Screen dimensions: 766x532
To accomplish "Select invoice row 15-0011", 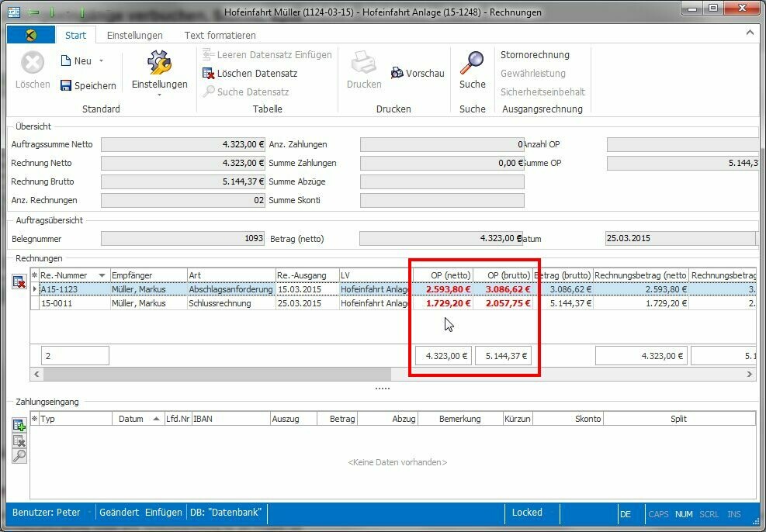I will (393, 303).
